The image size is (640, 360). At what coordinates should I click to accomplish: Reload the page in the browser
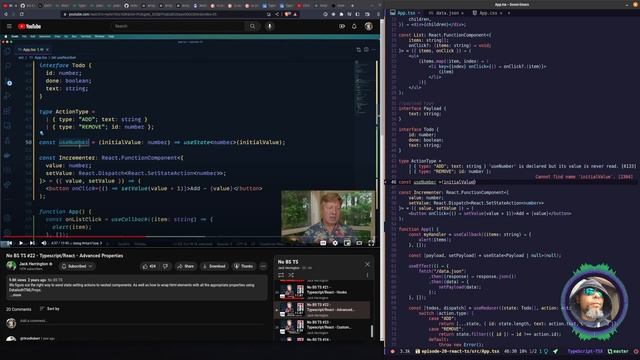(22, 14)
